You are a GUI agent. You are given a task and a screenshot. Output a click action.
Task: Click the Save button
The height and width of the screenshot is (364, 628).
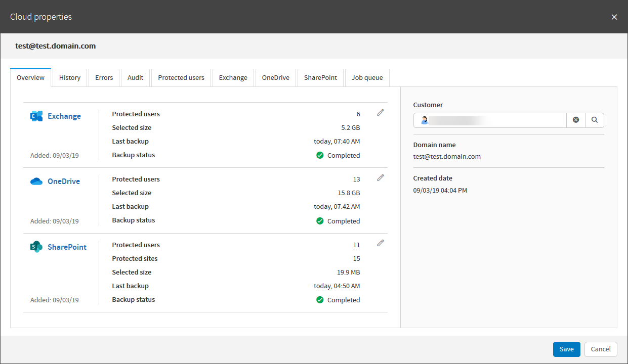coord(567,349)
